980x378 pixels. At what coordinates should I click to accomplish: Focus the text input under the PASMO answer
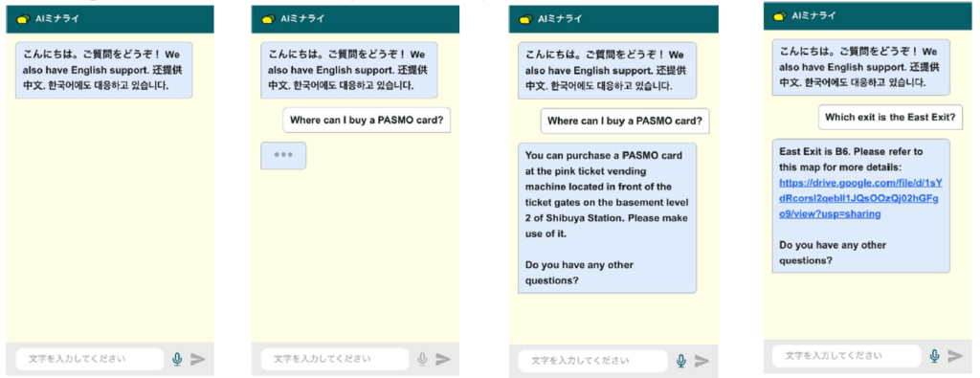coord(592,361)
